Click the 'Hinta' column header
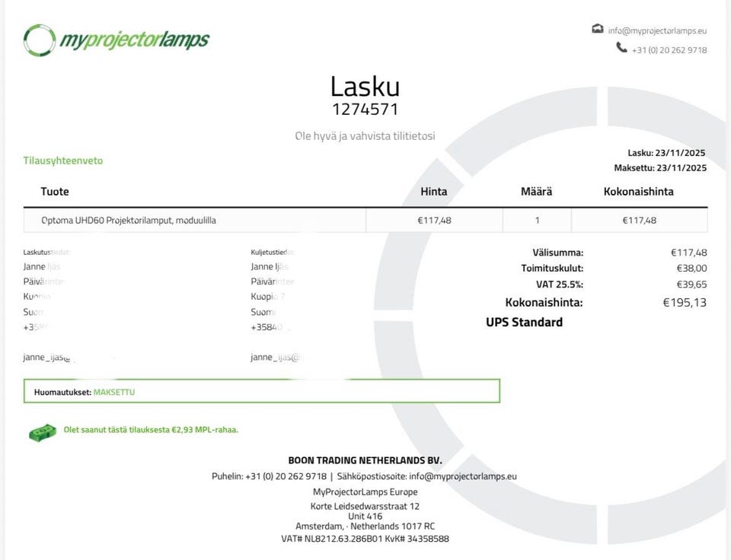731x560 pixels. pyautogui.click(x=433, y=192)
